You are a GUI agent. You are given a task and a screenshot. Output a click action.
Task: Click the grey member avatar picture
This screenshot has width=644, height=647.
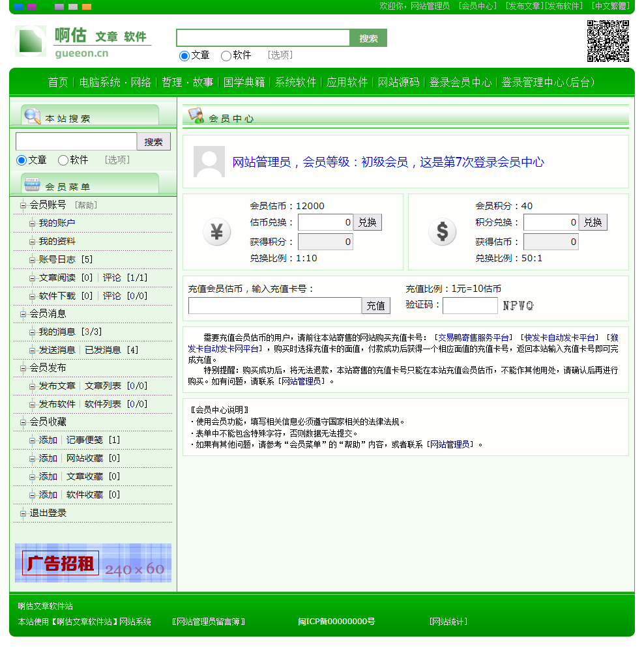coord(209,162)
